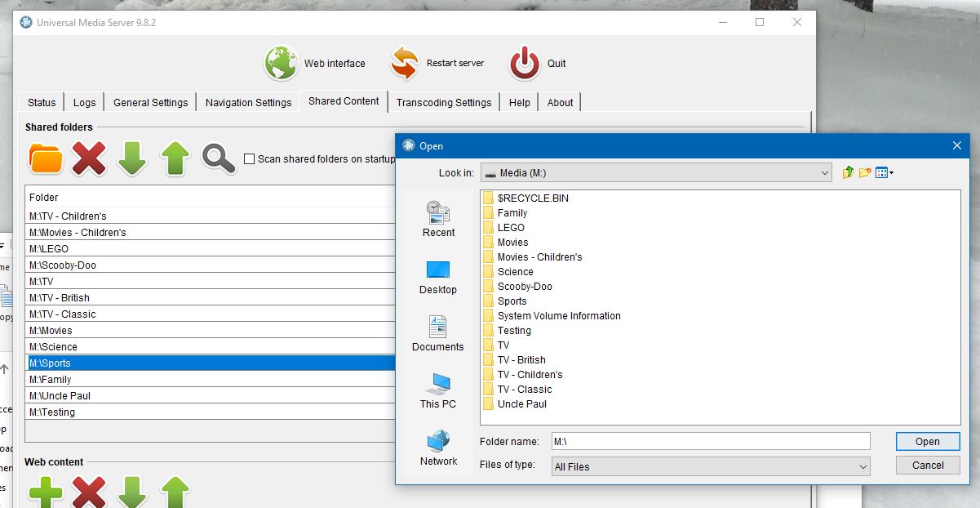Click the Cancel button in dialog
Image resolution: width=980 pixels, height=508 pixels.
[928, 465]
